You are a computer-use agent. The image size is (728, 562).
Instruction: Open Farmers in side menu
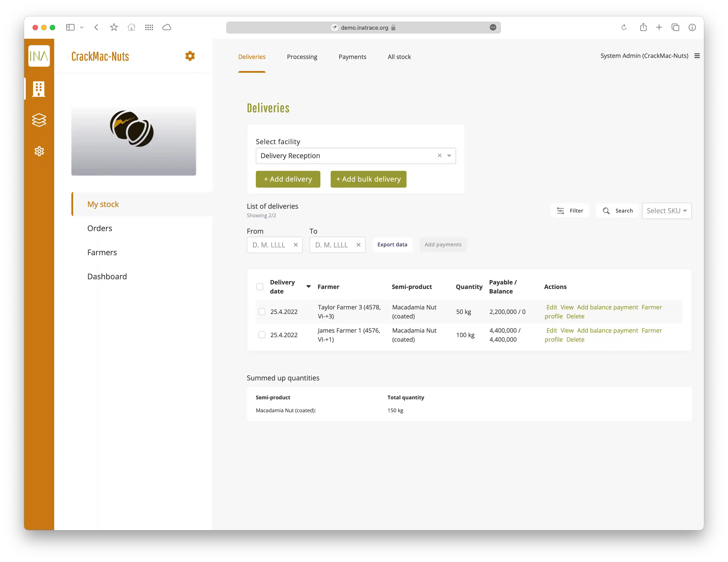coord(102,252)
